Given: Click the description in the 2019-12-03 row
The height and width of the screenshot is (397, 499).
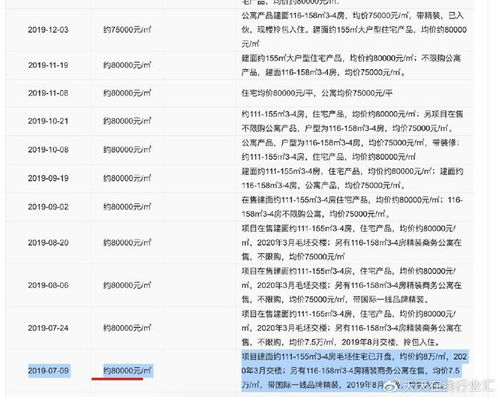Looking at the screenshot, I should (x=354, y=30).
